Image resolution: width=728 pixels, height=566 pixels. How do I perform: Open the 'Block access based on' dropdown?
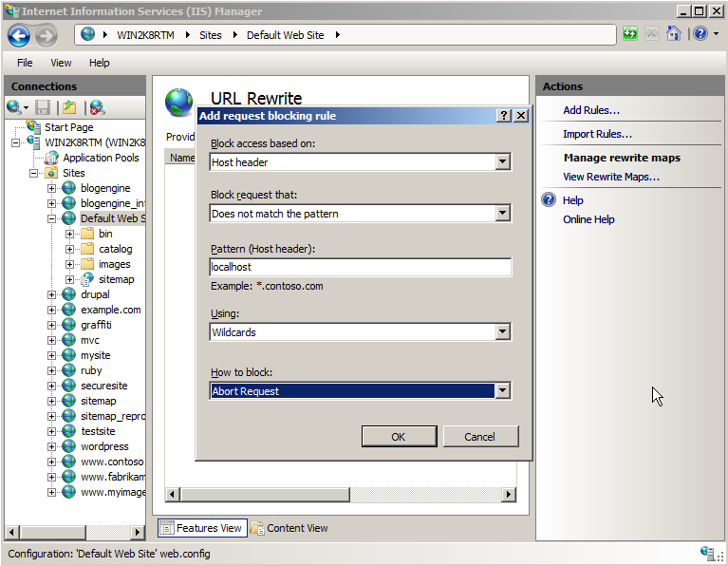503,162
